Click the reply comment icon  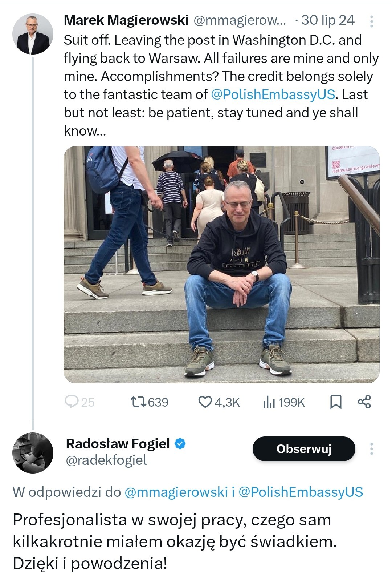click(72, 402)
